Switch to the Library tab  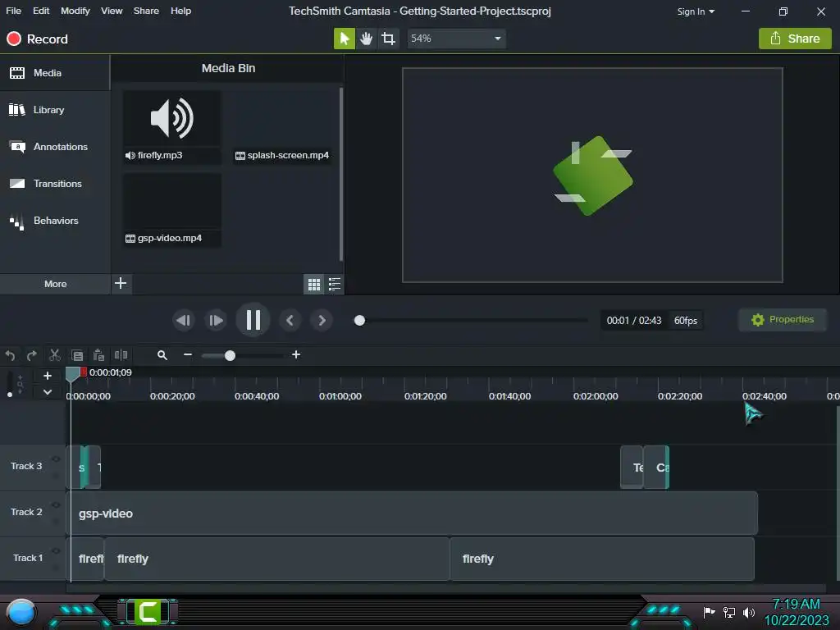[55, 110]
